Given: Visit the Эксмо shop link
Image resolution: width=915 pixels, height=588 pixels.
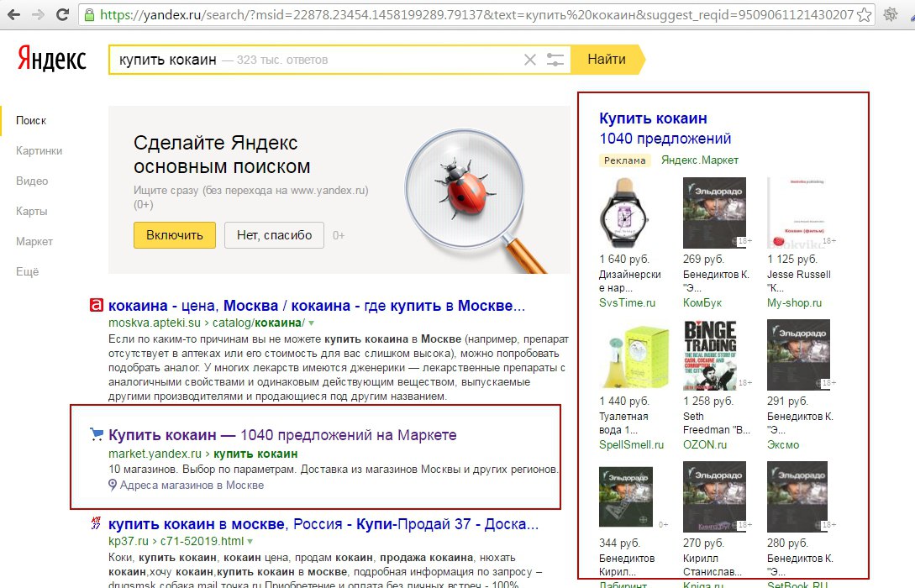Looking at the screenshot, I should 783,444.
